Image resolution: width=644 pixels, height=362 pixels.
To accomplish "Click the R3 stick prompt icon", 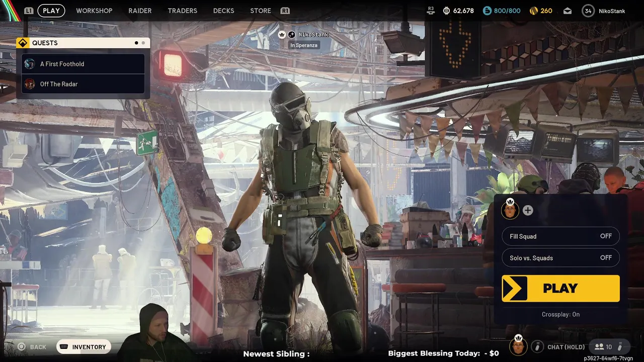I will (x=430, y=10).
